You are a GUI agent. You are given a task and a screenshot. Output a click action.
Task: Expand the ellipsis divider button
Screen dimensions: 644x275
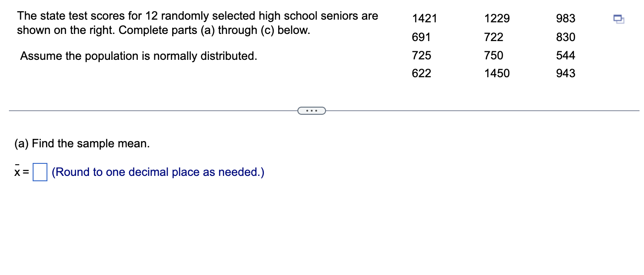pos(312,110)
